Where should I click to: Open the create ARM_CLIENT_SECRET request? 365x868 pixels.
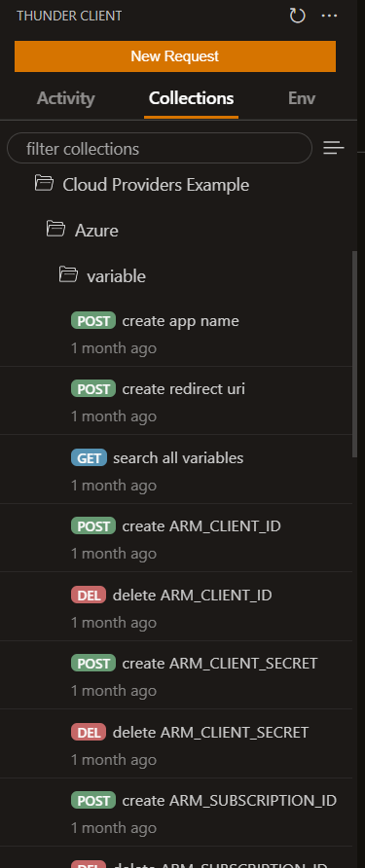pos(176,675)
